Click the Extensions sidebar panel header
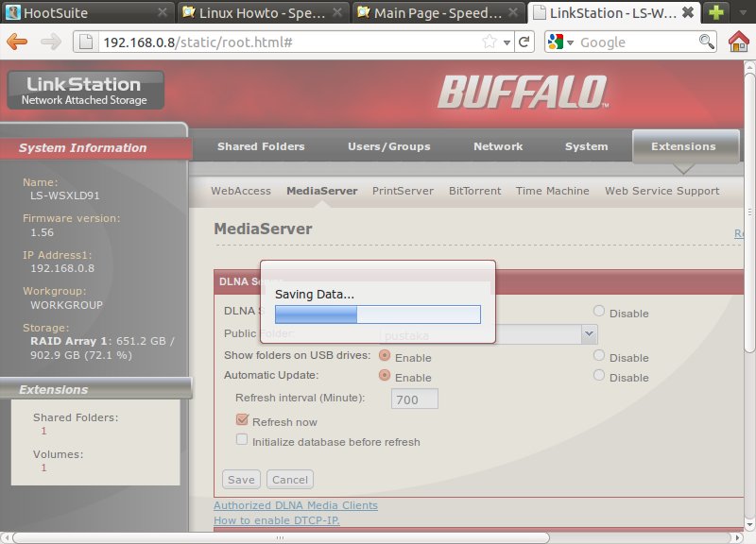The width and height of the screenshot is (756, 544). [x=95, y=389]
